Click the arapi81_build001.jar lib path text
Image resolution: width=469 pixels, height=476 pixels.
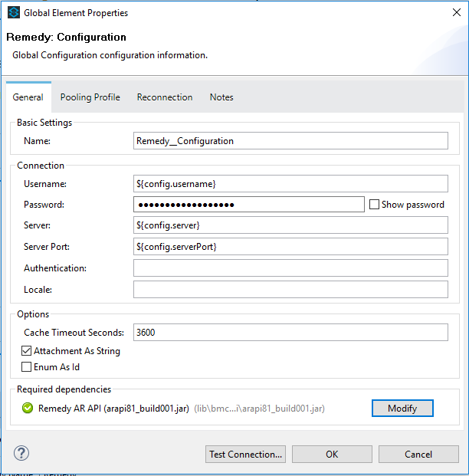[x=259, y=409]
